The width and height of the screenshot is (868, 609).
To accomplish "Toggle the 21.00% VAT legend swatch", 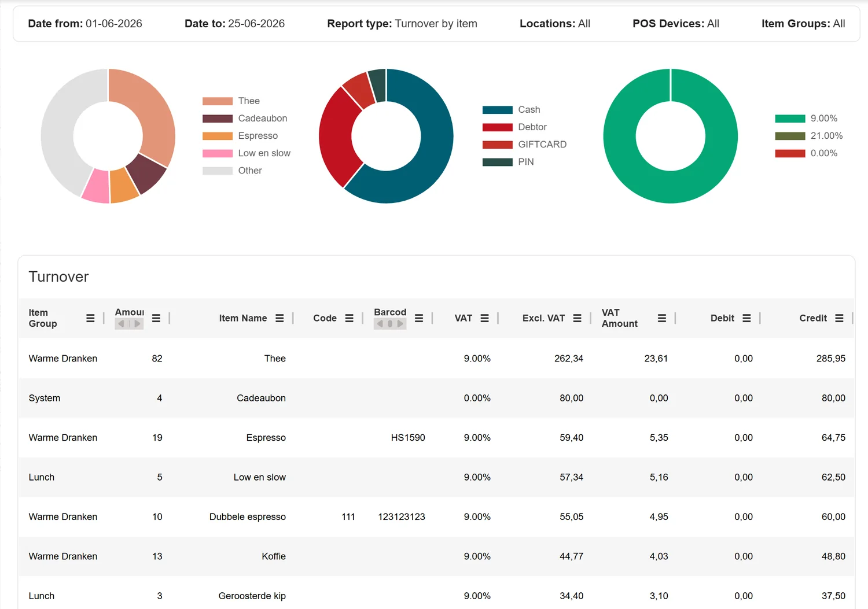I will 790,136.
